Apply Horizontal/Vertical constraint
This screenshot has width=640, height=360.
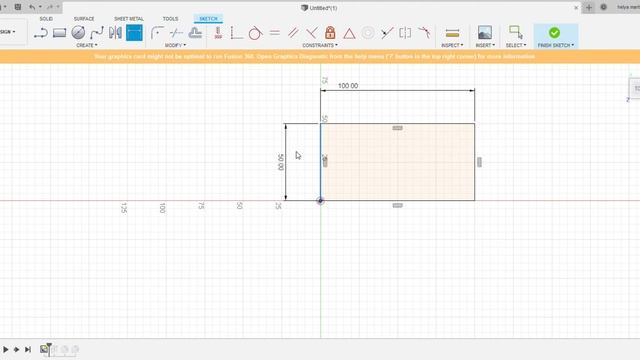218,33
